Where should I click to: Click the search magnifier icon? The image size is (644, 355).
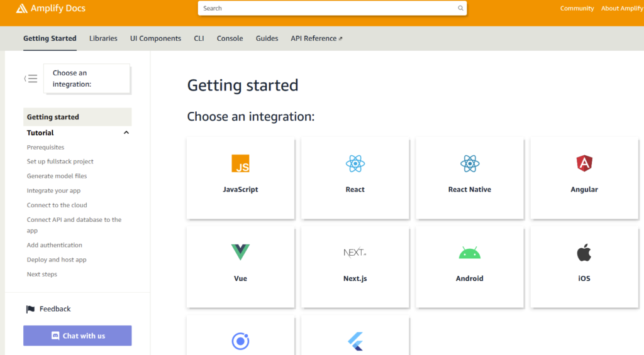point(460,8)
